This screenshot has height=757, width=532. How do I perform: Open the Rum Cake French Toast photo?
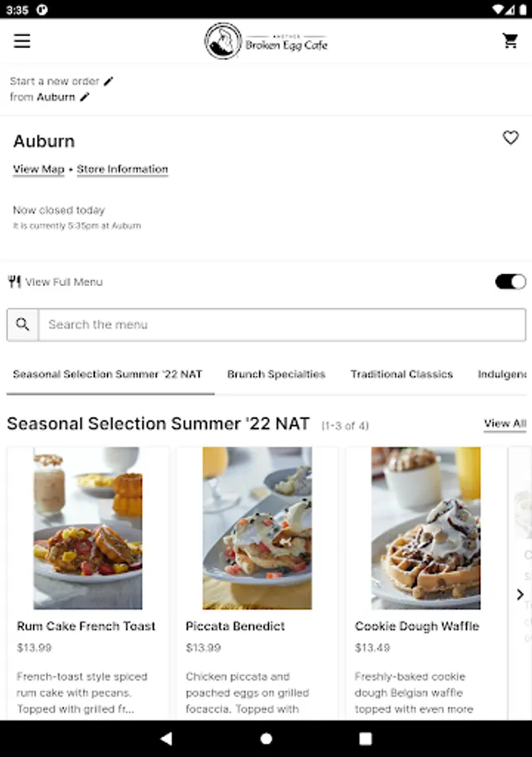point(88,528)
